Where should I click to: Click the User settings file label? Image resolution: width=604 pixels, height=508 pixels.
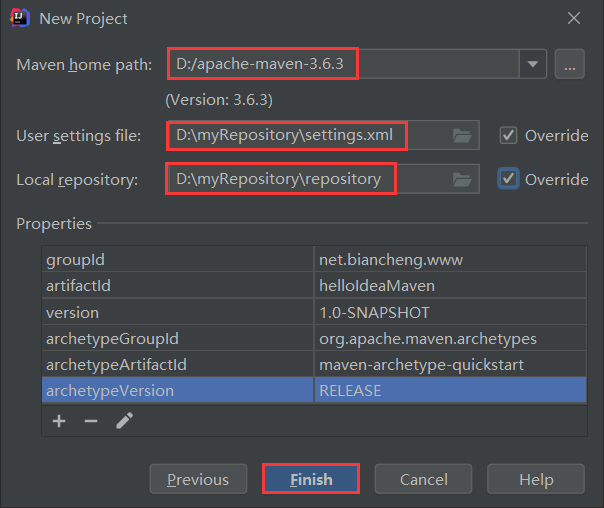79,136
